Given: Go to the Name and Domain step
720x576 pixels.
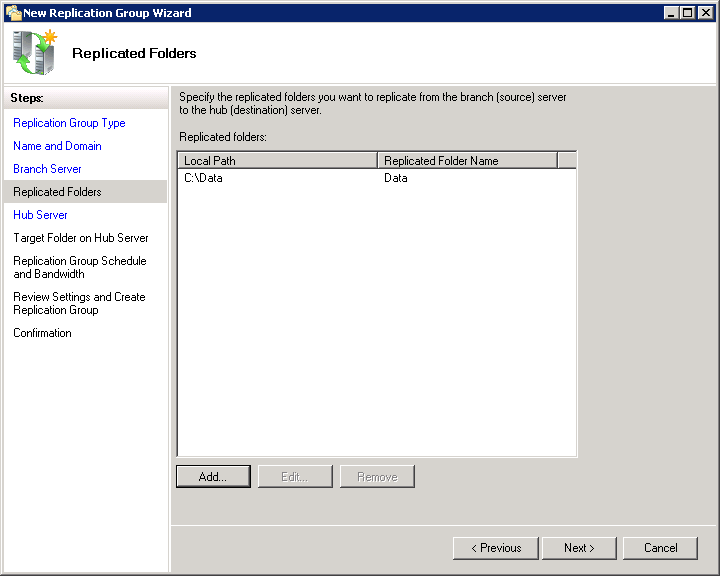Looking at the screenshot, I should [x=57, y=146].
